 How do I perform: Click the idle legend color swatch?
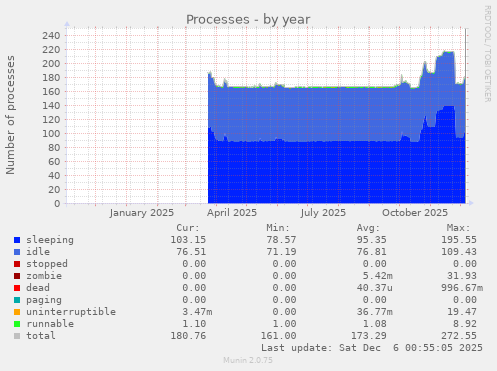pos(17,252)
